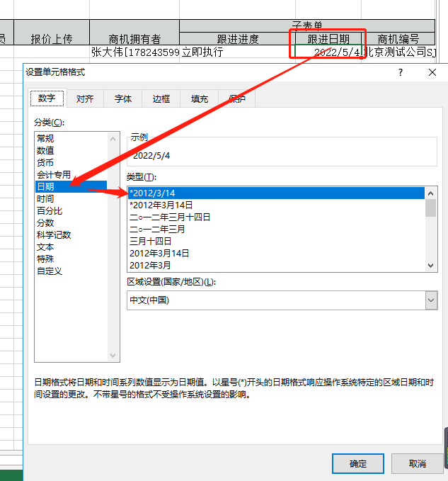Click the type list scrollbar thumb
Viewport: 448px width, 481px height.
pos(430,208)
